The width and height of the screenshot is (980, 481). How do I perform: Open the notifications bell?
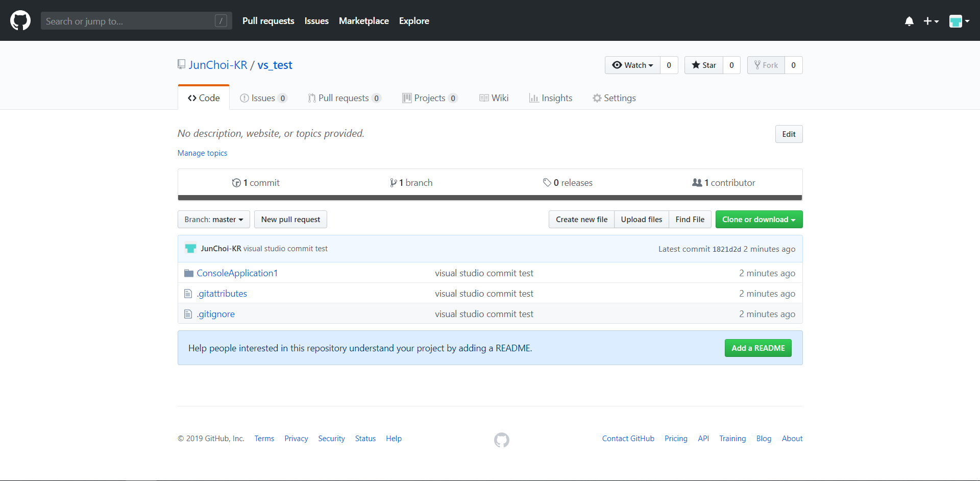[909, 21]
